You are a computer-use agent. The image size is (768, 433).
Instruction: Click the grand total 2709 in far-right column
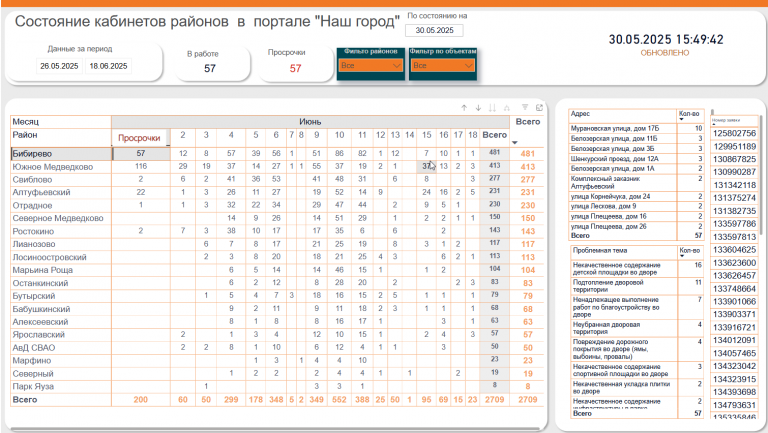tap(528, 400)
